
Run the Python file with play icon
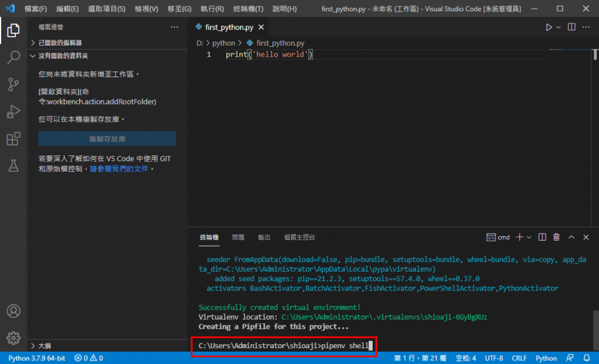[549, 27]
